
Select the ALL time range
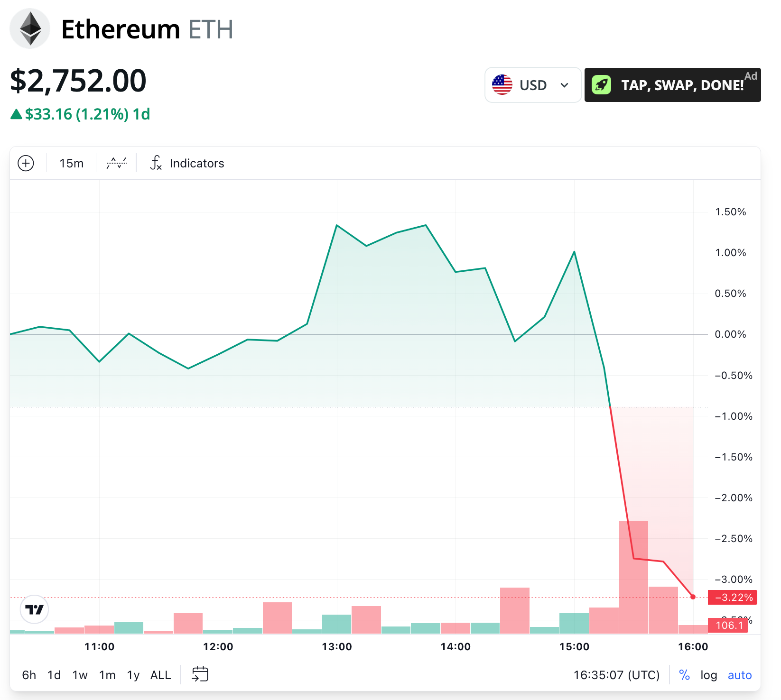click(x=160, y=675)
